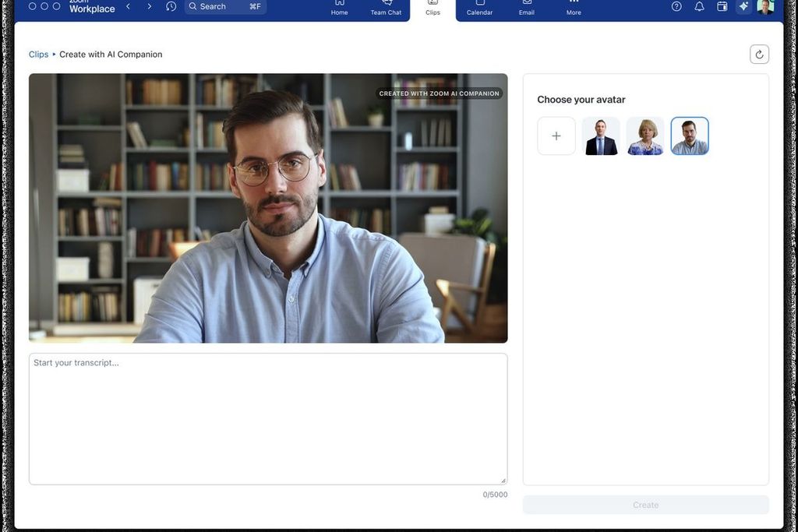Click the Clips breadcrumb link
Viewport: 798px width, 532px height.
[38, 55]
